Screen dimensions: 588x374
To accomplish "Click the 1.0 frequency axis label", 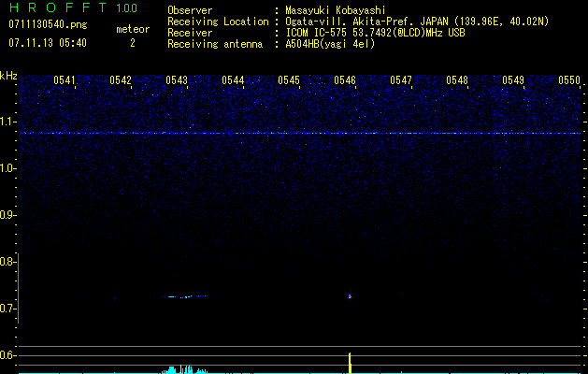I will (7, 168).
